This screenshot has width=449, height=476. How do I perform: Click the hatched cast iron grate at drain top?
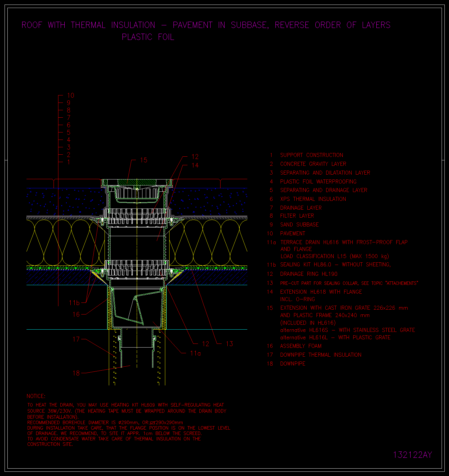137,182
